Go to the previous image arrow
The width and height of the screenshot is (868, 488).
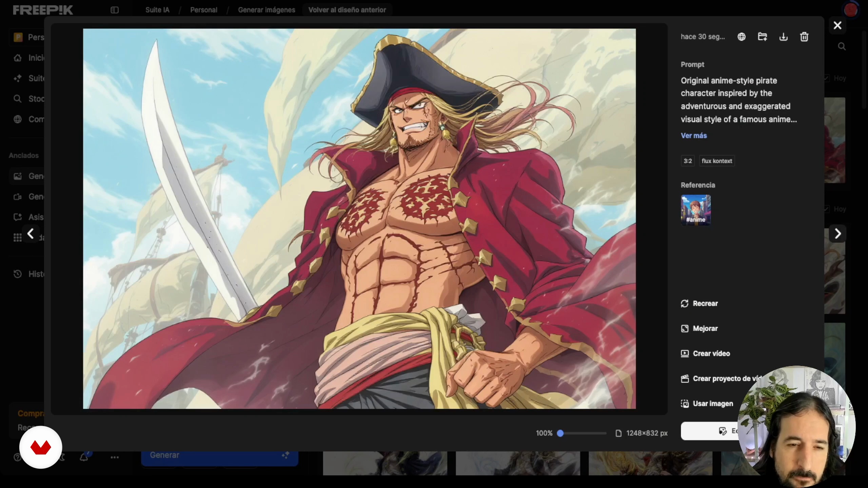31,233
